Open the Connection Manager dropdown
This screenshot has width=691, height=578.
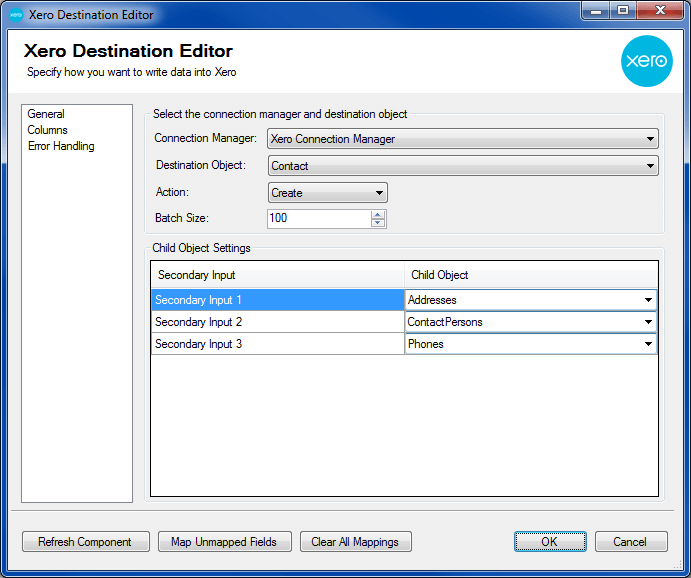tap(463, 139)
